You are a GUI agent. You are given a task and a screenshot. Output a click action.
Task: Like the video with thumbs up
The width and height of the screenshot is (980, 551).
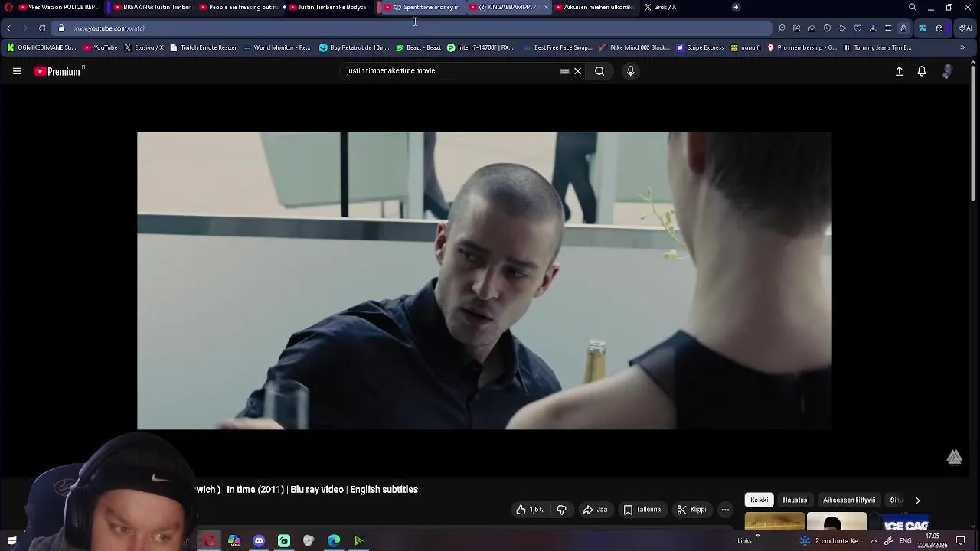point(530,510)
